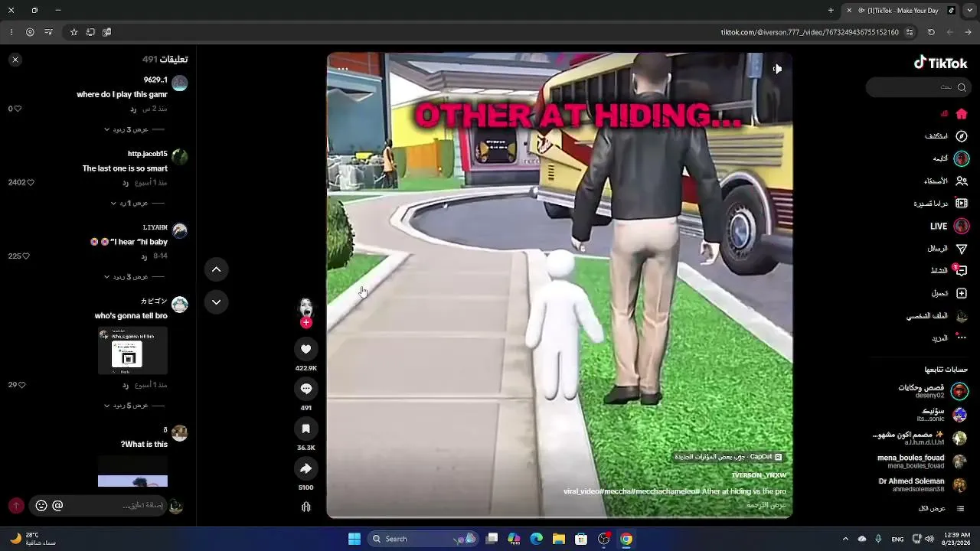Open emoji picker in comment box

click(41, 506)
